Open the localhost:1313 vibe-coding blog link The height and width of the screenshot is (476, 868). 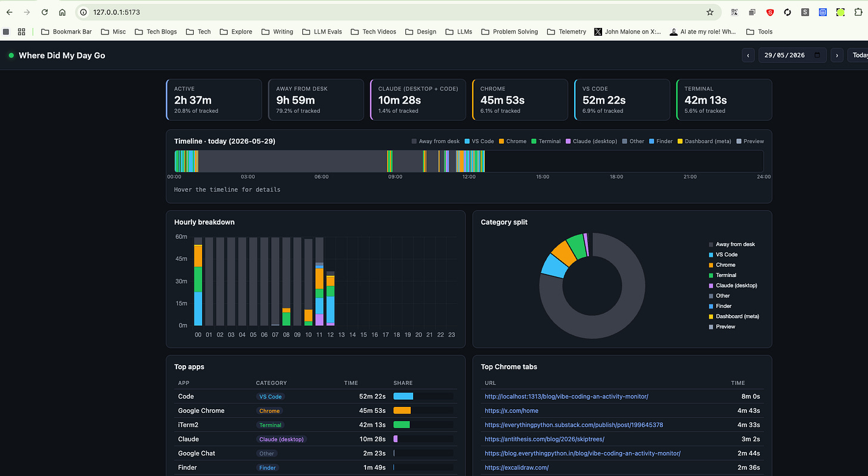[566, 397]
